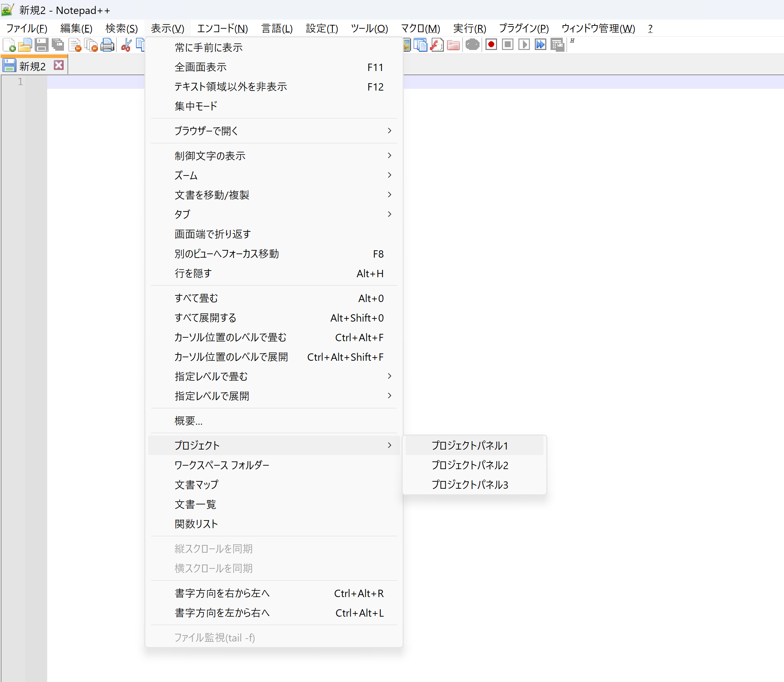Viewport: 784px width, 682px height.
Task: Open the Function List toolbar icon
Action: coord(437,45)
